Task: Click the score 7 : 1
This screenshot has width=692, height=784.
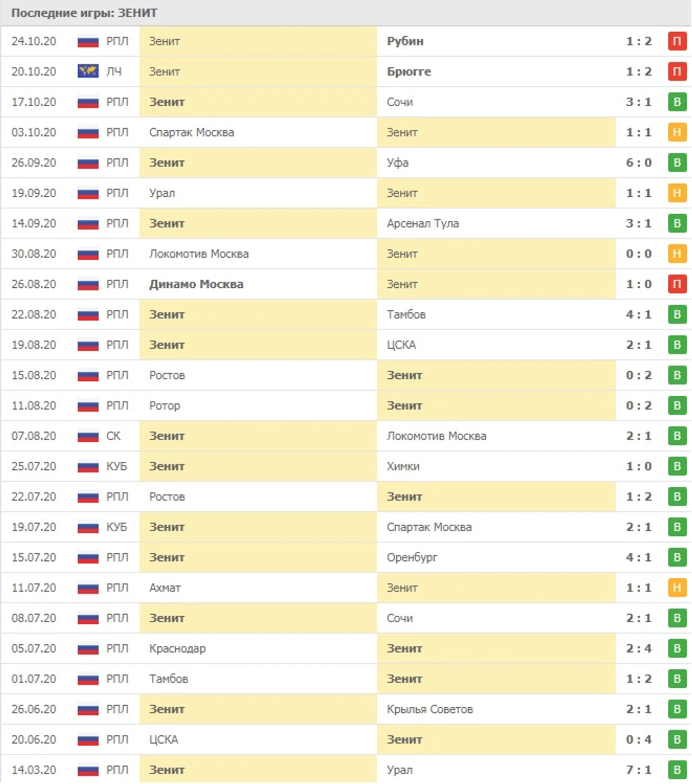Action: pyautogui.click(x=638, y=769)
